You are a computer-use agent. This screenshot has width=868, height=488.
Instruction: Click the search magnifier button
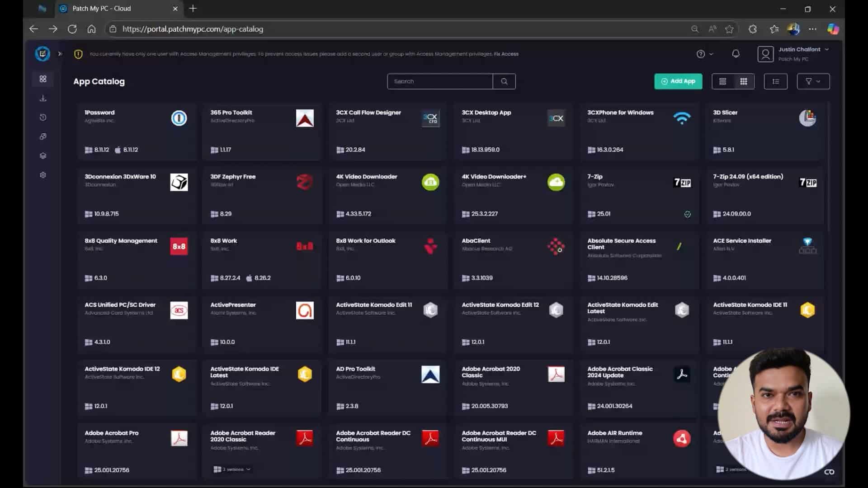coord(504,81)
